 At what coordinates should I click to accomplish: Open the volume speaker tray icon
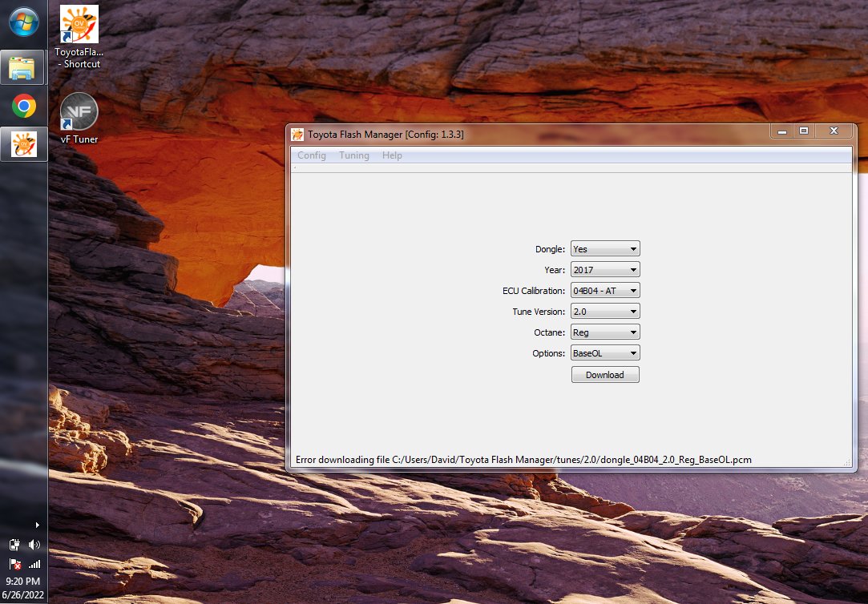34,545
